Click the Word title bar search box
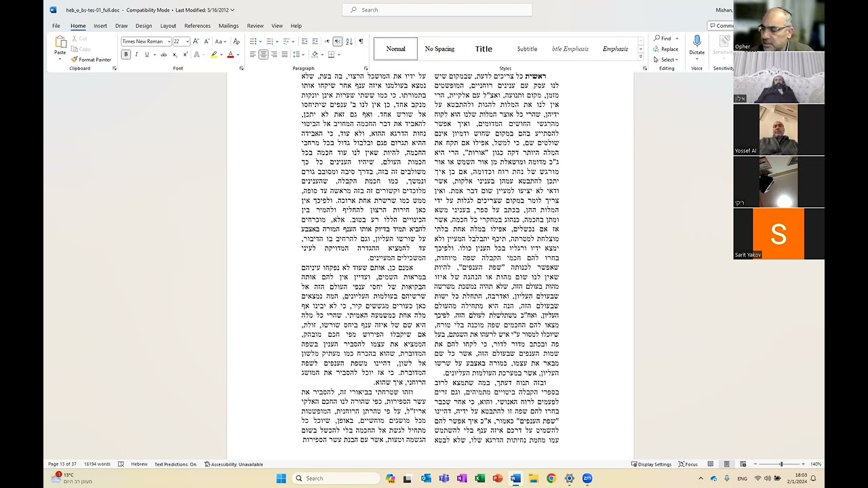This screenshot has height=488, width=868. (x=437, y=9)
